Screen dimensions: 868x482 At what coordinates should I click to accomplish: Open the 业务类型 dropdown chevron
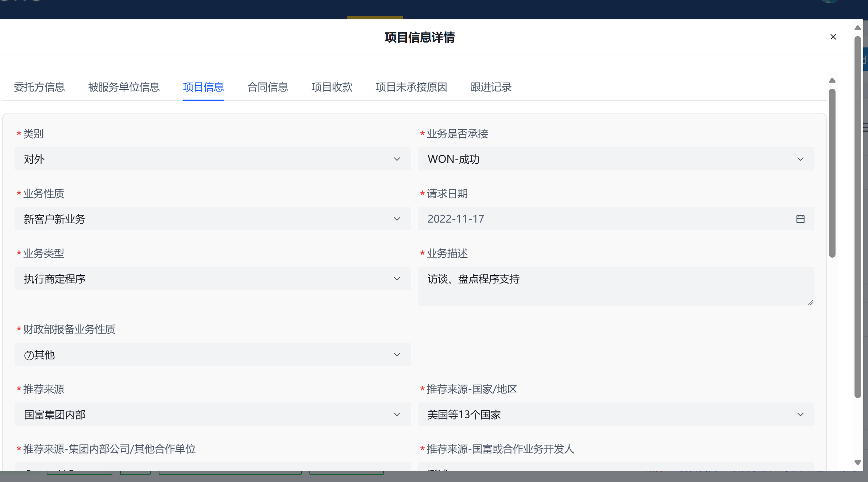tap(397, 279)
